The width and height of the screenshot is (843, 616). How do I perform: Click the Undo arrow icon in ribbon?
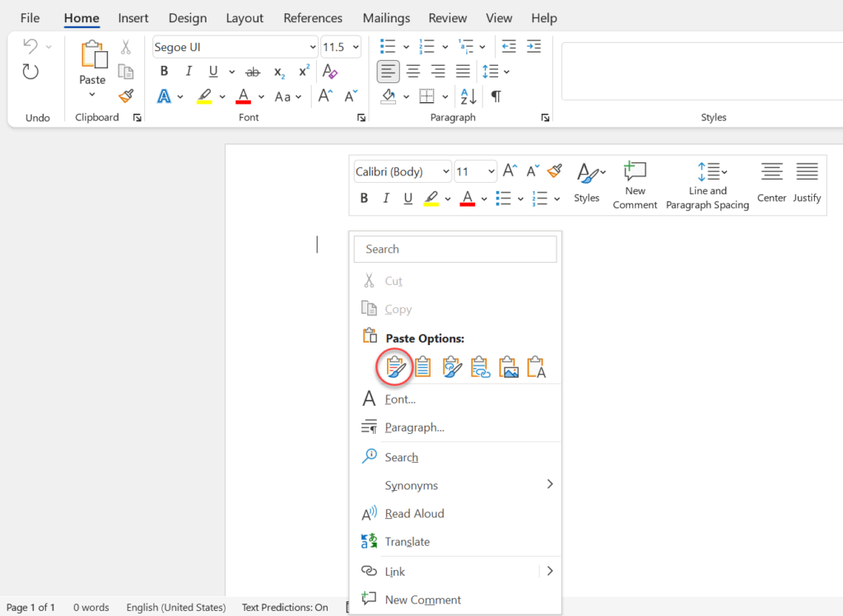coord(30,47)
